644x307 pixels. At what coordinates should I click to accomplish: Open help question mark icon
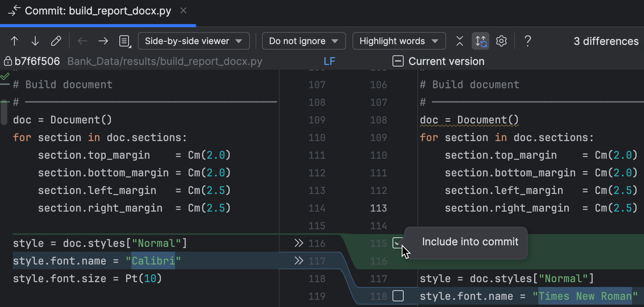click(528, 41)
